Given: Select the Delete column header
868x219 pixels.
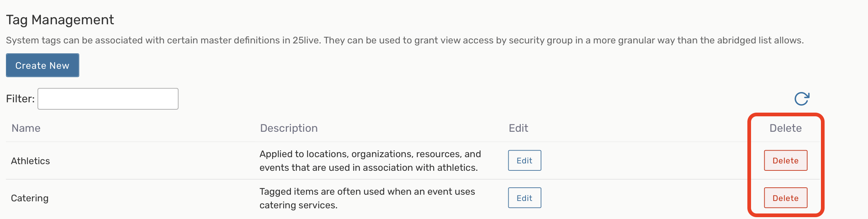Looking at the screenshot, I should point(785,128).
